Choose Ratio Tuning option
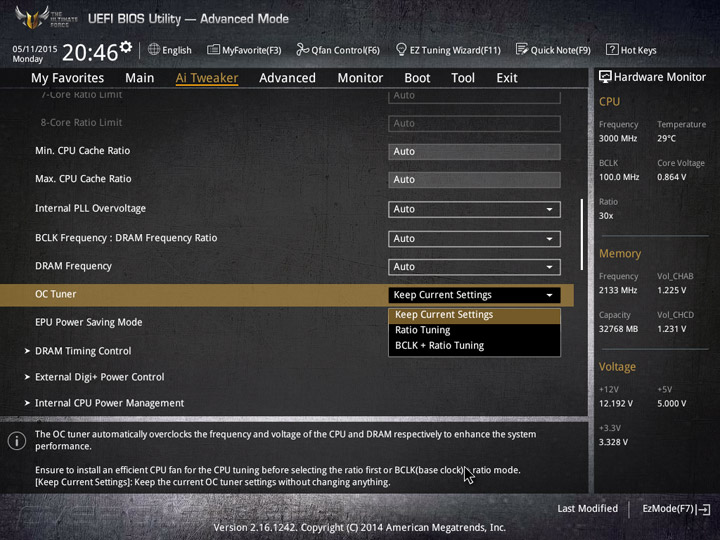Screen dimensions: 720x540 click(474, 330)
